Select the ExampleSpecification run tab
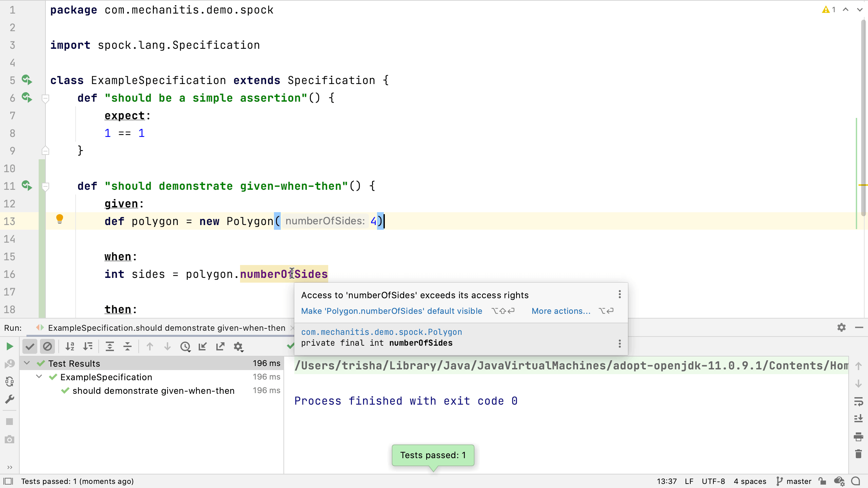Screen dimensions: 868x488 tap(166, 328)
